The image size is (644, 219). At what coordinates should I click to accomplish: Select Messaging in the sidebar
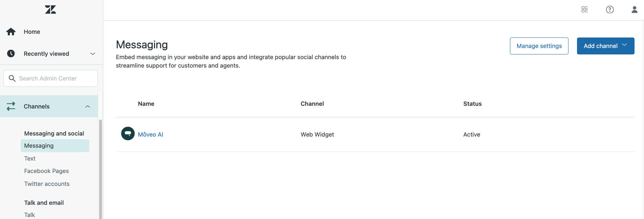coord(39,146)
